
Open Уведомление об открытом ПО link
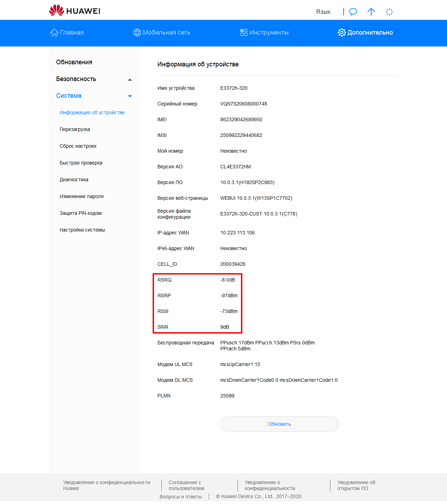coord(356,485)
